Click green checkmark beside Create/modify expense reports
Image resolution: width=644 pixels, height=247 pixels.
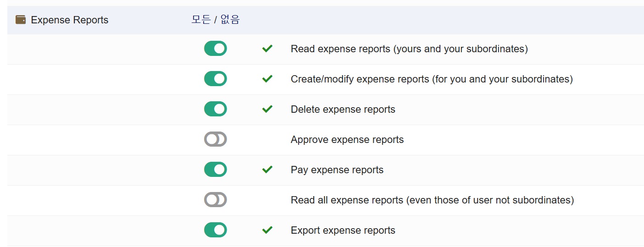(267, 79)
